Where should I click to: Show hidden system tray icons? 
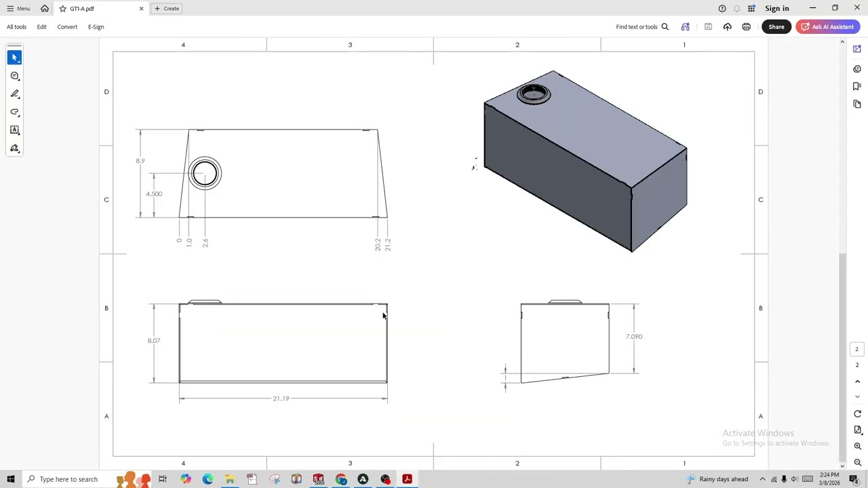click(762, 479)
